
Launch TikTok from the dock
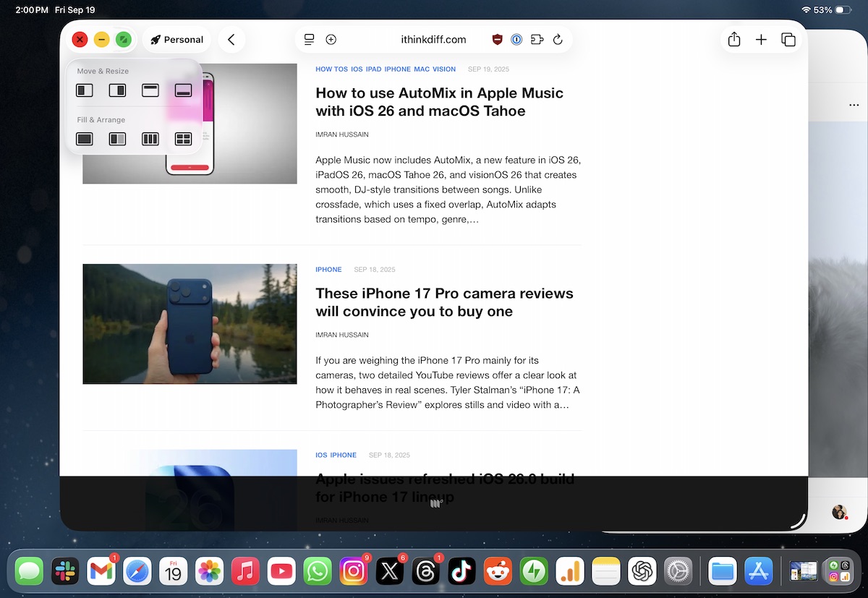[461, 572]
